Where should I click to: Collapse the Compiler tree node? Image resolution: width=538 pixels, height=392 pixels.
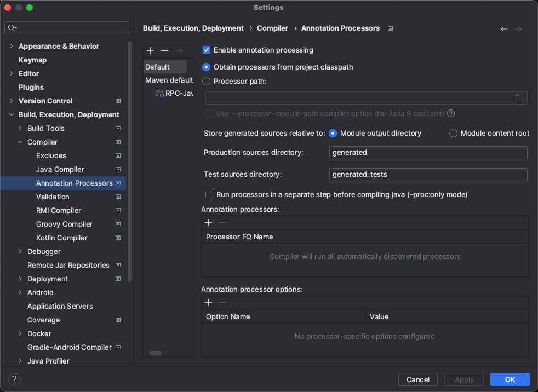coord(20,142)
